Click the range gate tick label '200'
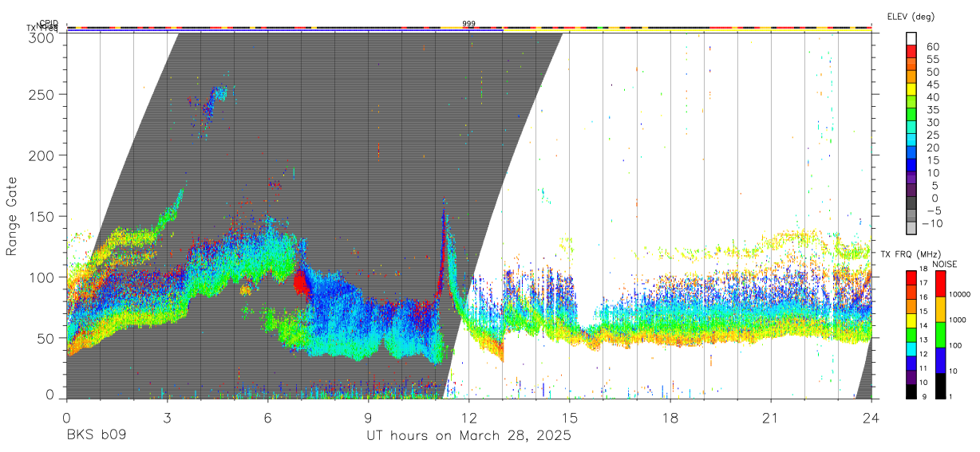This screenshot has height=452, width=980. coord(41,155)
